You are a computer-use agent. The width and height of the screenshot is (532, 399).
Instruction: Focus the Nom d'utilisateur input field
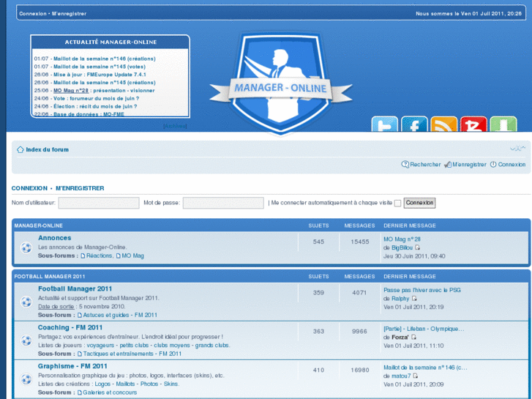coord(99,203)
